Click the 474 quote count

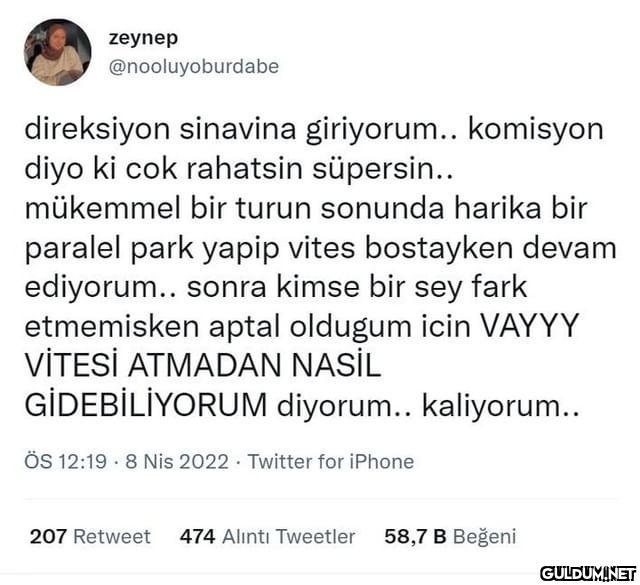coord(198,536)
